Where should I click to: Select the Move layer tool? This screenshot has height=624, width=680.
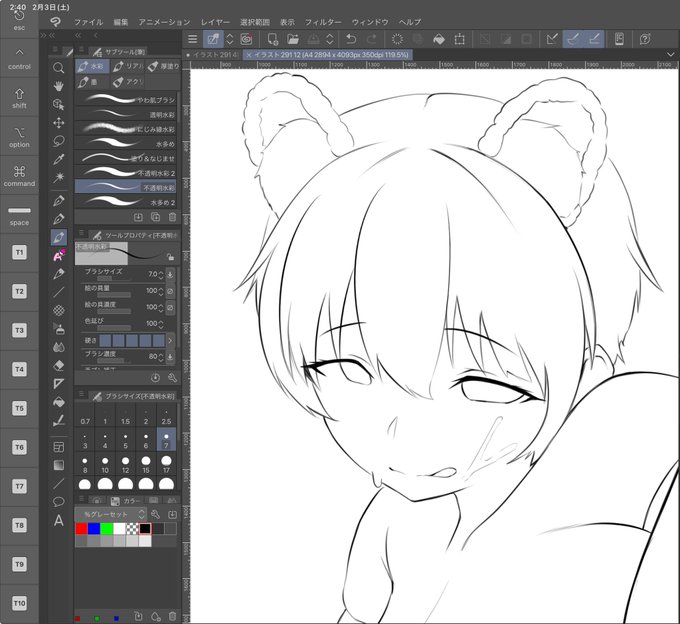pos(59,123)
